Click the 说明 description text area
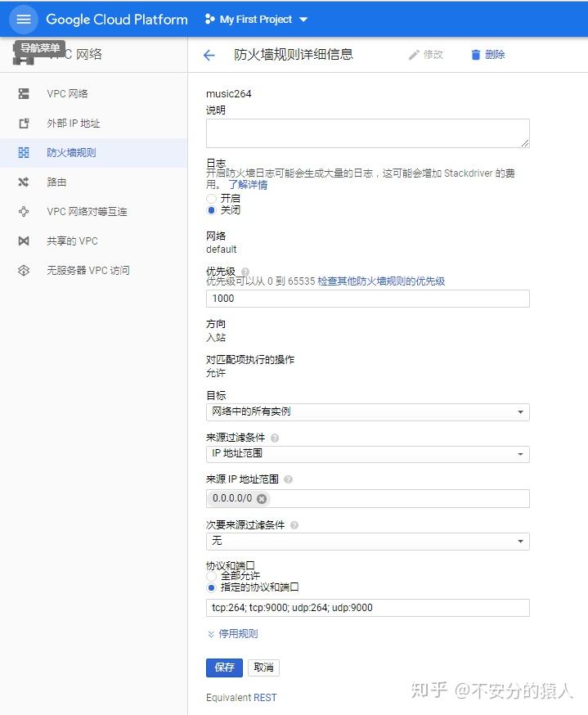588x715 pixels. pyautogui.click(x=367, y=133)
